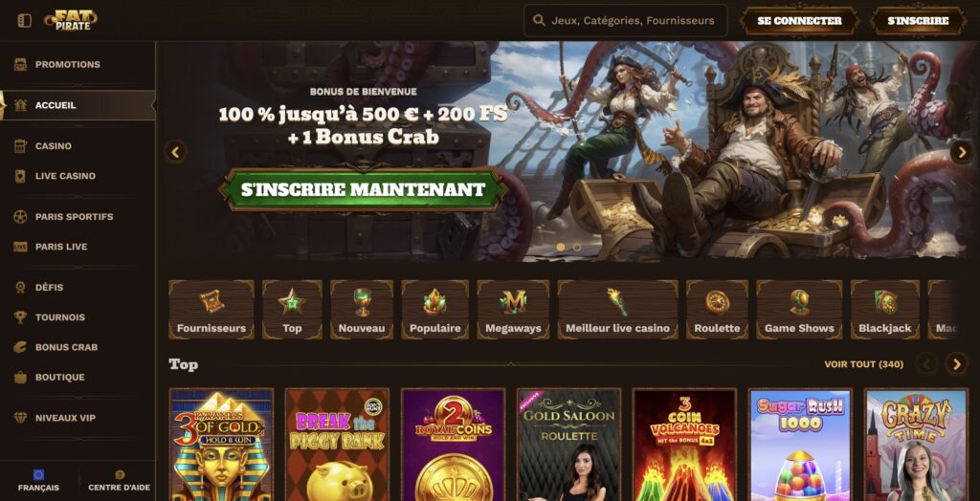Open the Français language selector
This screenshot has height=501, width=980.
click(x=38, y=481)
